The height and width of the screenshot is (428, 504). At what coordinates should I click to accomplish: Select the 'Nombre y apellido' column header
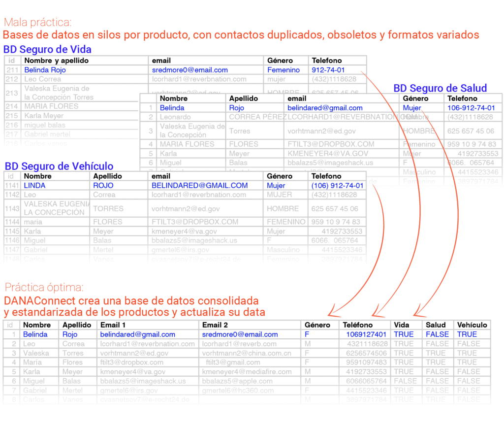point(56,61)
